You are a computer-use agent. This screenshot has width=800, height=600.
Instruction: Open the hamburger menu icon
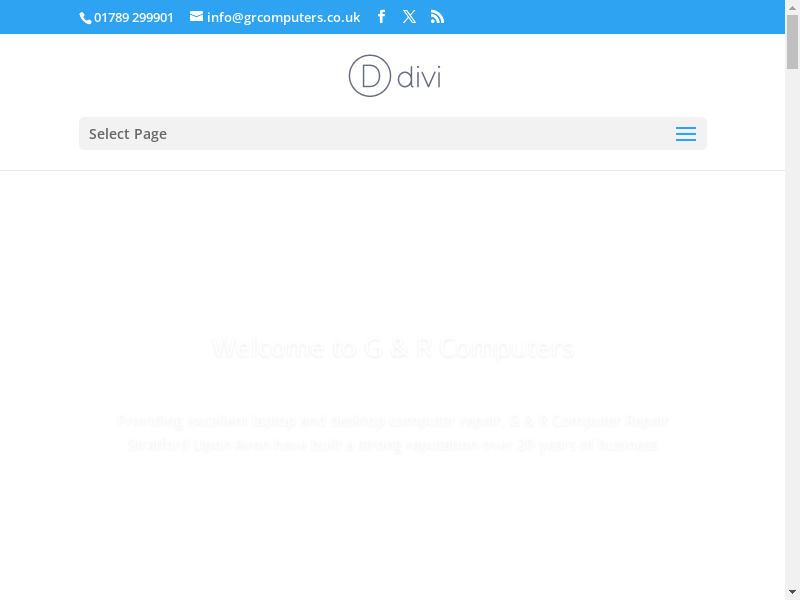click(685, 134)
